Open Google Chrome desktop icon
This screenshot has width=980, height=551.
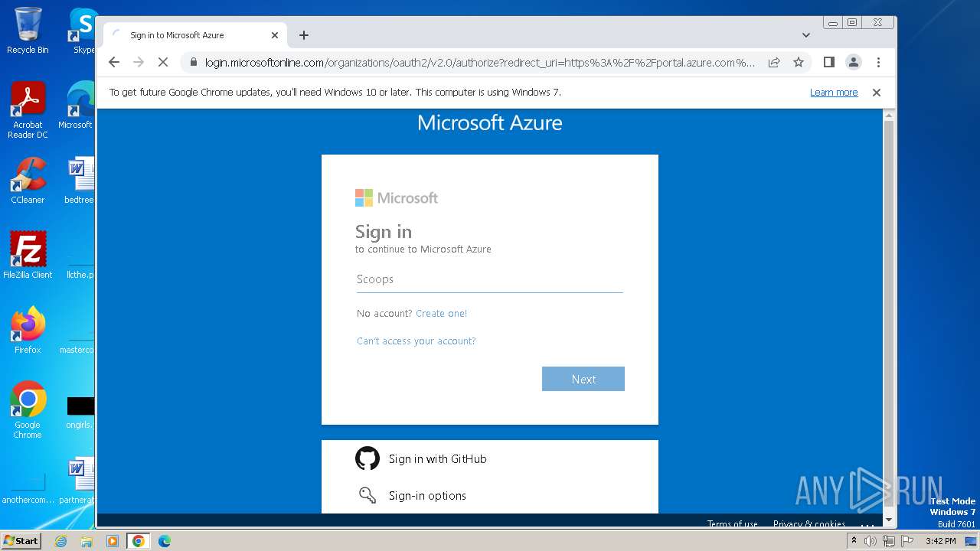pos(28,409)
